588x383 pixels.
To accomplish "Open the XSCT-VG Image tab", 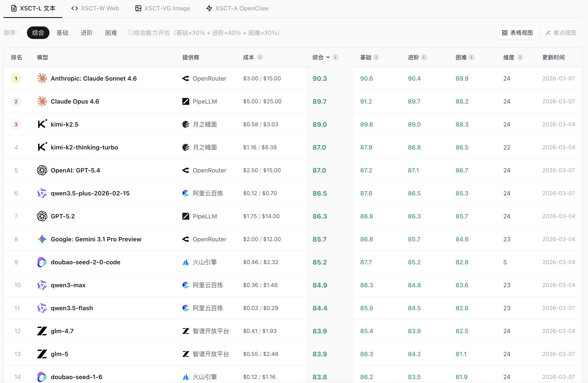I will (163, 8).
